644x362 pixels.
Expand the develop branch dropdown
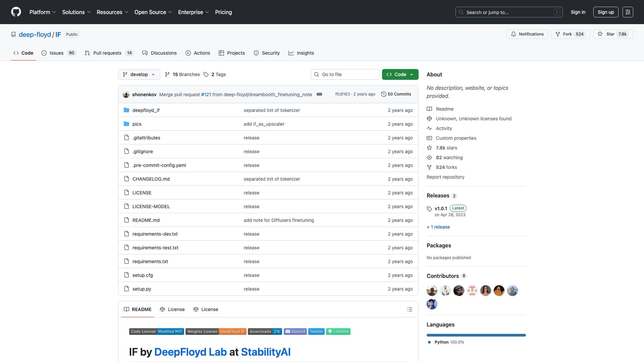tap(139, 74)
